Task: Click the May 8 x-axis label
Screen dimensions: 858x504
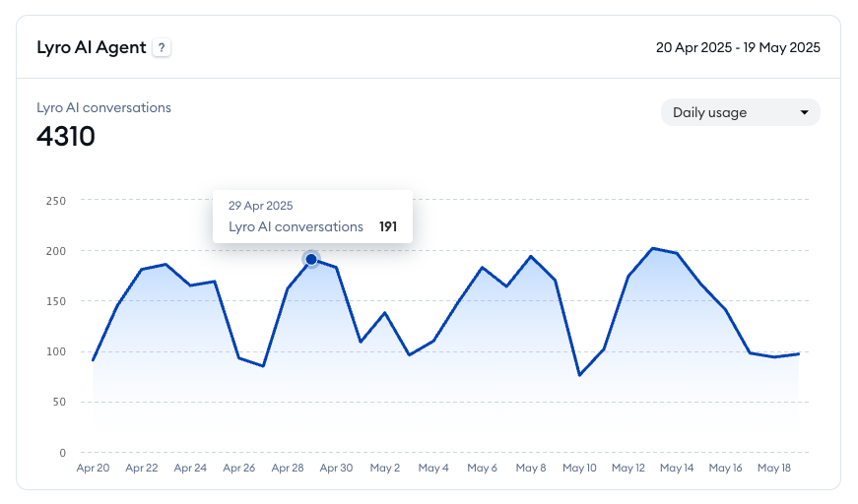Action: click(531, 468)
